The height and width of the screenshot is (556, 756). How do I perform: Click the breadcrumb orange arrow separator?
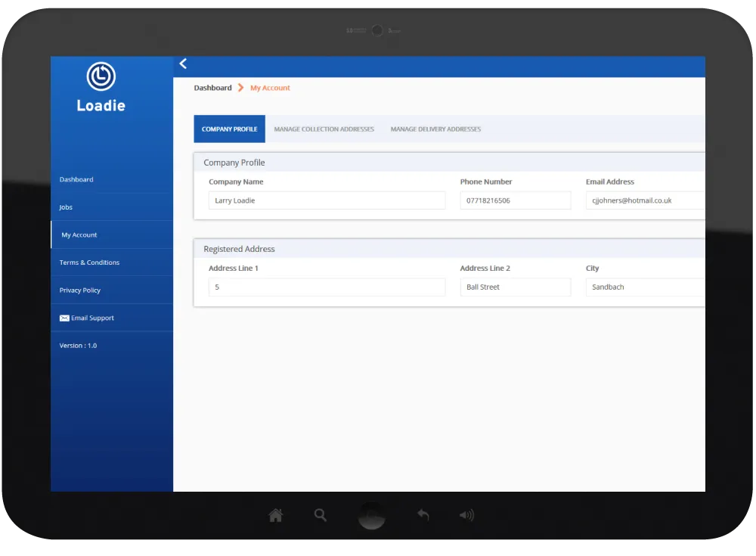(240, 87)
